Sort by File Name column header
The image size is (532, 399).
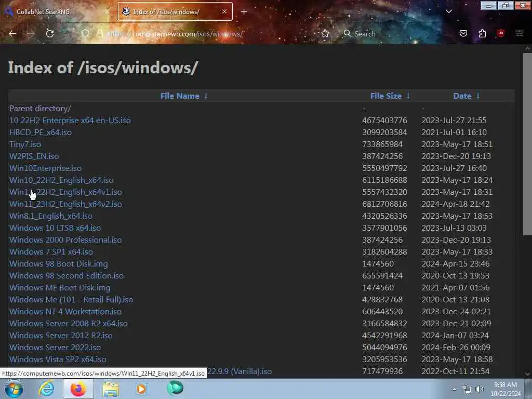click(180, 96)
